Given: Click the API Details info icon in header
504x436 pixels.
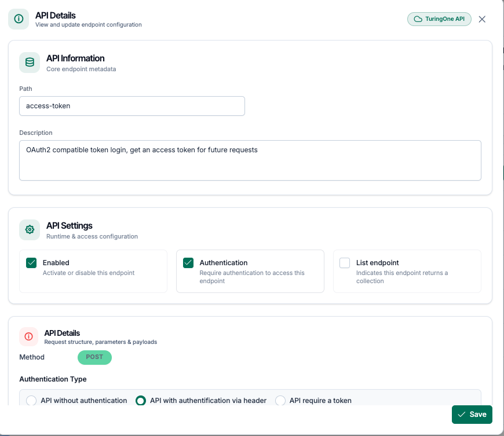Looking at the screenshot, I should pos(19,19).
